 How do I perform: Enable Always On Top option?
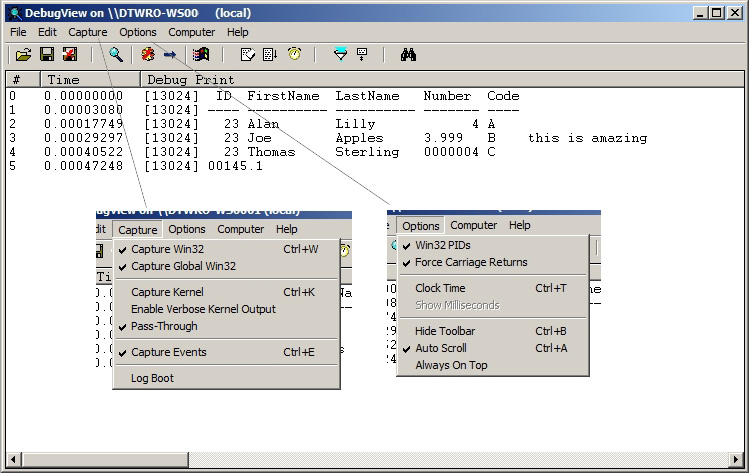pos(492,366)
